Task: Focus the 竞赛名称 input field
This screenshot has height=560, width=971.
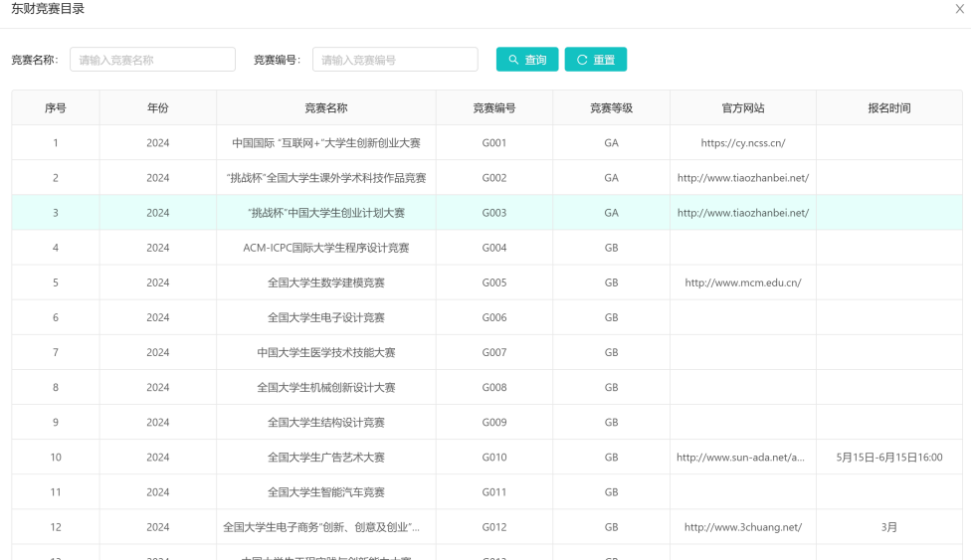Action: pyautogui.click(x=152, y=60)
